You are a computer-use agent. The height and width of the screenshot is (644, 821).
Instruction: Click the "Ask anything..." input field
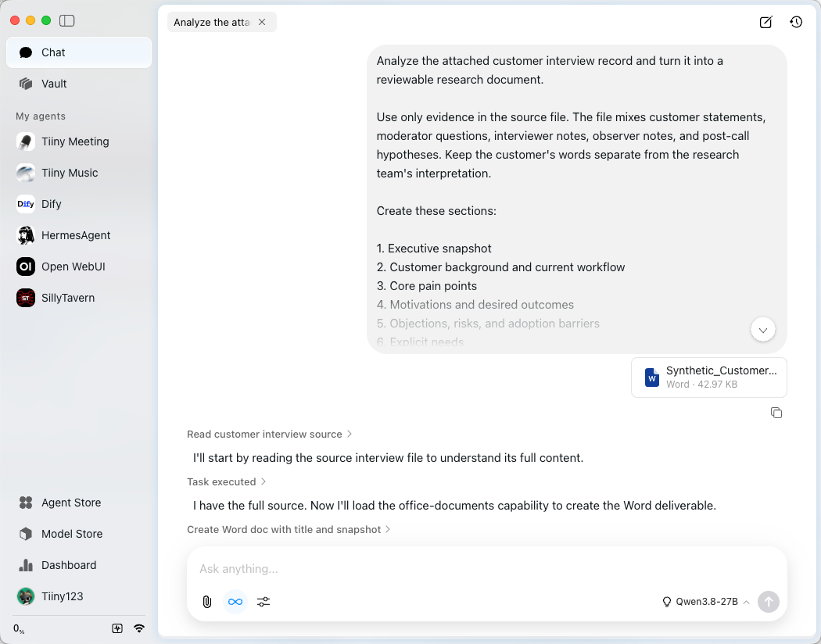pyautogui.click(x=487, y=569)
